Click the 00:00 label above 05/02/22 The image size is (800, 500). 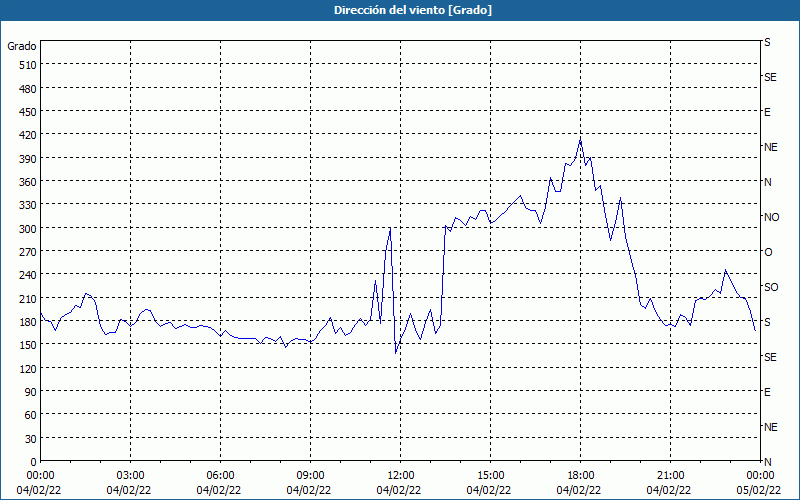pos(761,476)
